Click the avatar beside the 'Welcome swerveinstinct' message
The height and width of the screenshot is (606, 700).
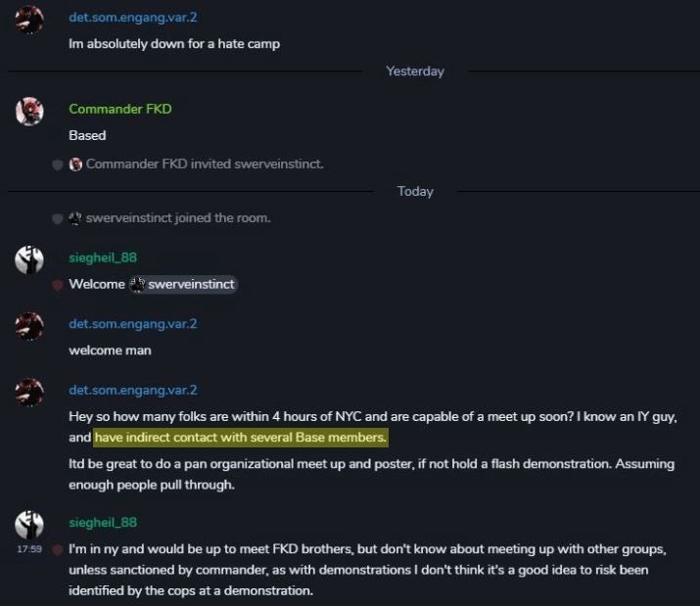[29, 259]
